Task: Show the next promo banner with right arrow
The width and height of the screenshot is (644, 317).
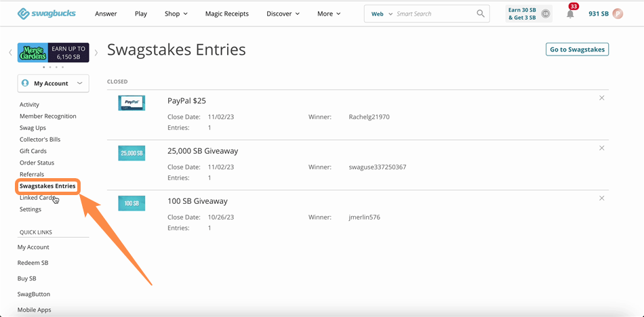Action: point(96,53)
